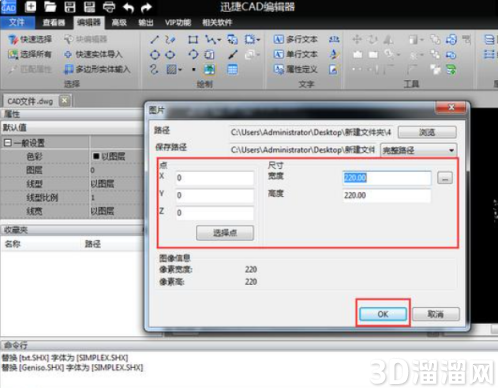This screenshot has width=498, height=388.
Task: Click the 路径 file path field
Action: click(311, 132)
